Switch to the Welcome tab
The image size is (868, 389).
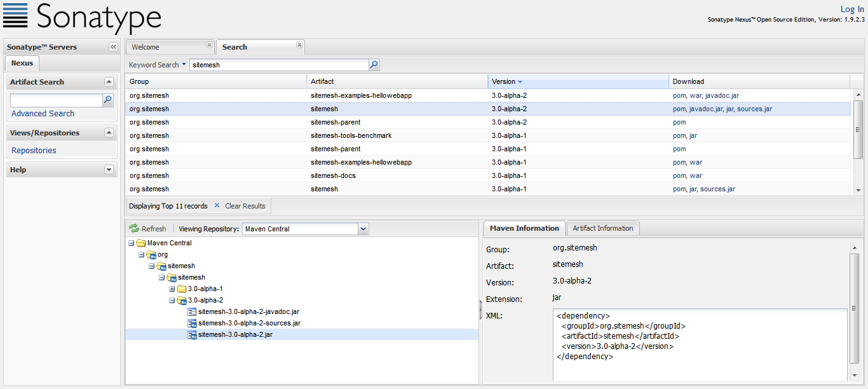(146, 47)
